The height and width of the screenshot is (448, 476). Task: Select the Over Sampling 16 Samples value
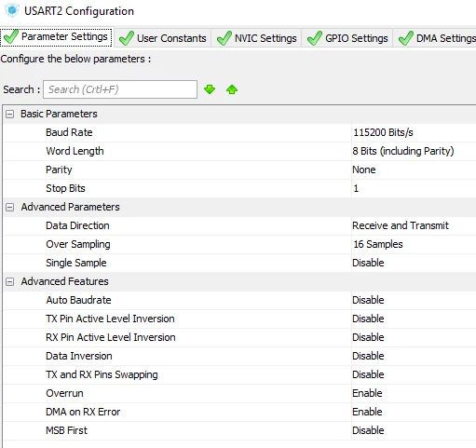click(414, 244)
